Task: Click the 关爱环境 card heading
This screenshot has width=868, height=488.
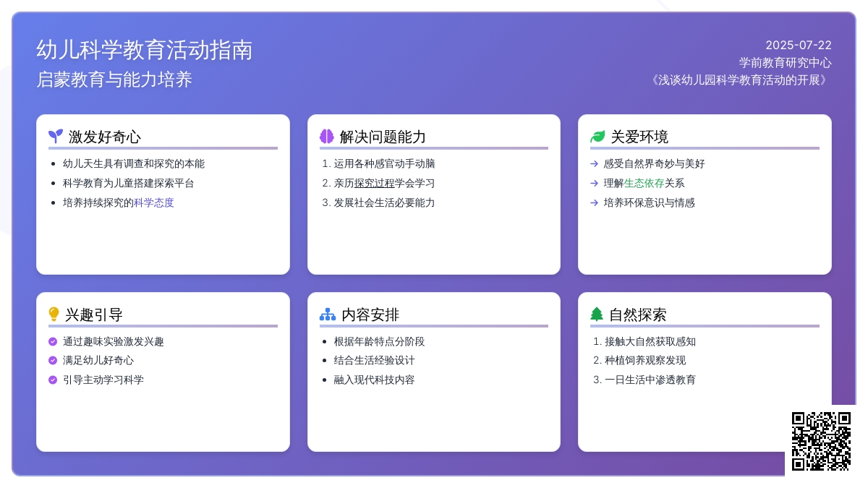Action: 639,137
